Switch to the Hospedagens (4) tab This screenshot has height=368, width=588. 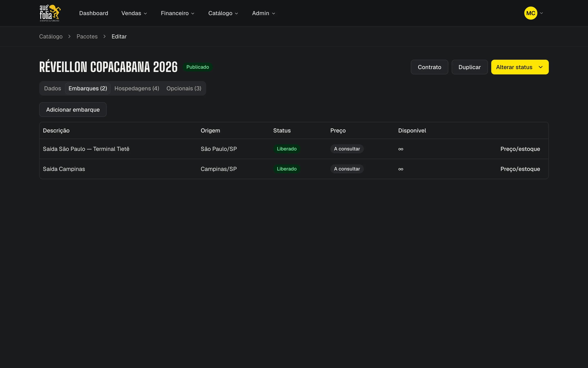click(x=137, y=88)
